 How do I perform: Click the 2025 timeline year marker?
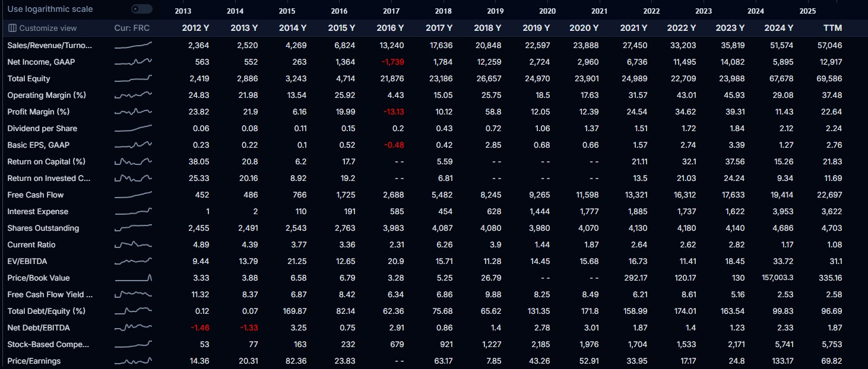(807, 11)
